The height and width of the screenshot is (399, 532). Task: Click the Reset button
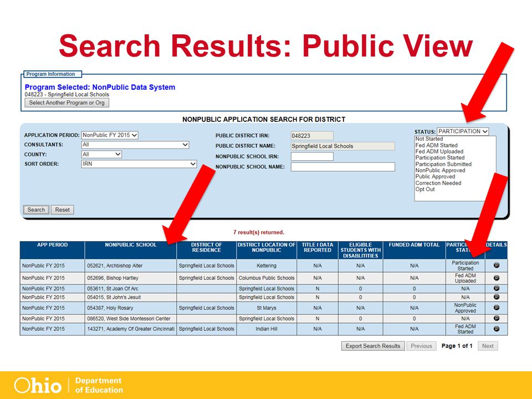point(63,209)
